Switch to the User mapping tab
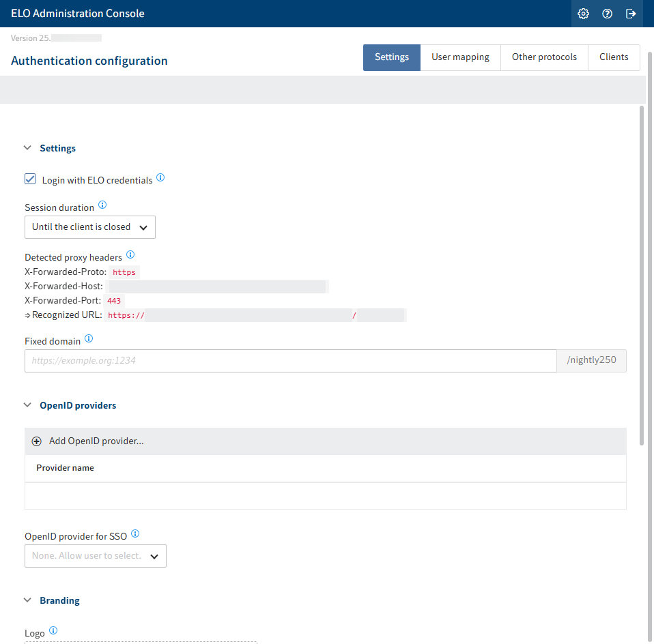The height and width of the screenshot is (644, 654). pos(460,57)
